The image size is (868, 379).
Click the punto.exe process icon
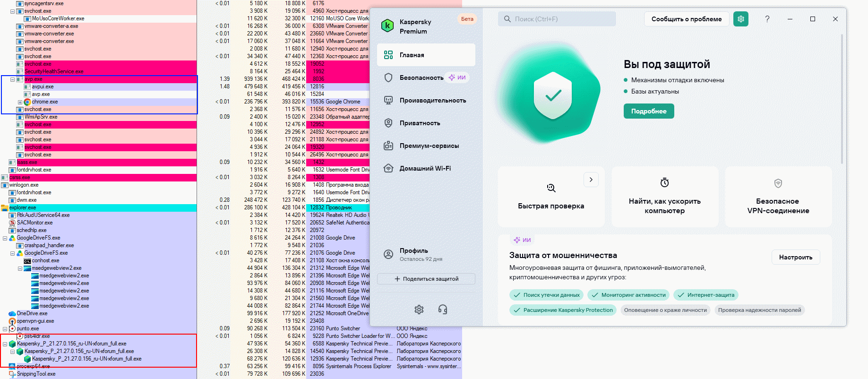pyautogui.click(x=12, y=328)
